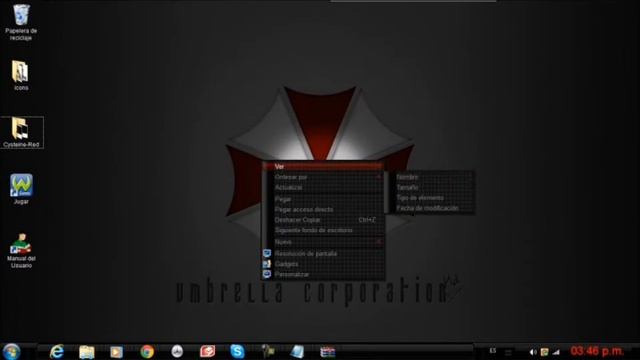The height and width of the screenshot is (360, 640).
Task: Expand the Ordenar por submenu
Action: (x=324, y=177)
